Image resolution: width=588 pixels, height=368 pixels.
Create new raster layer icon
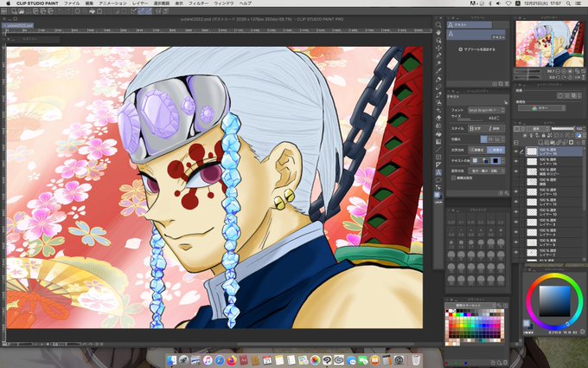coord(540,142)
